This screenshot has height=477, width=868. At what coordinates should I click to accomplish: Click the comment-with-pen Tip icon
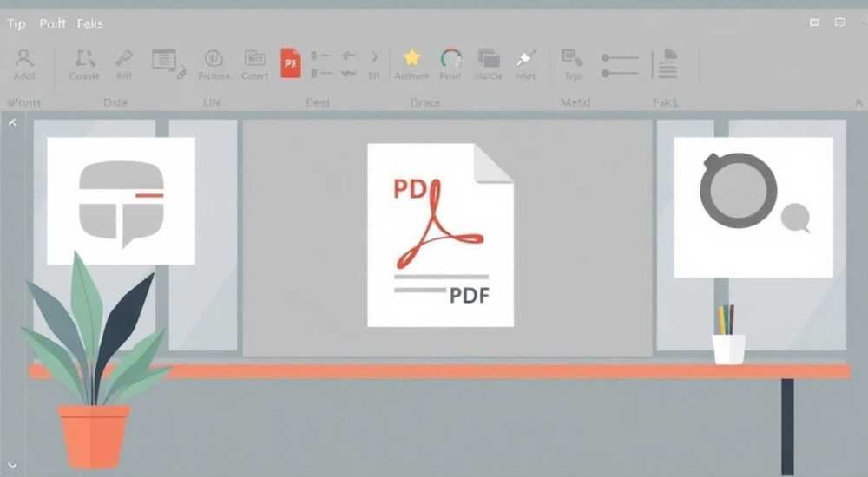click(x=572, y=57)
